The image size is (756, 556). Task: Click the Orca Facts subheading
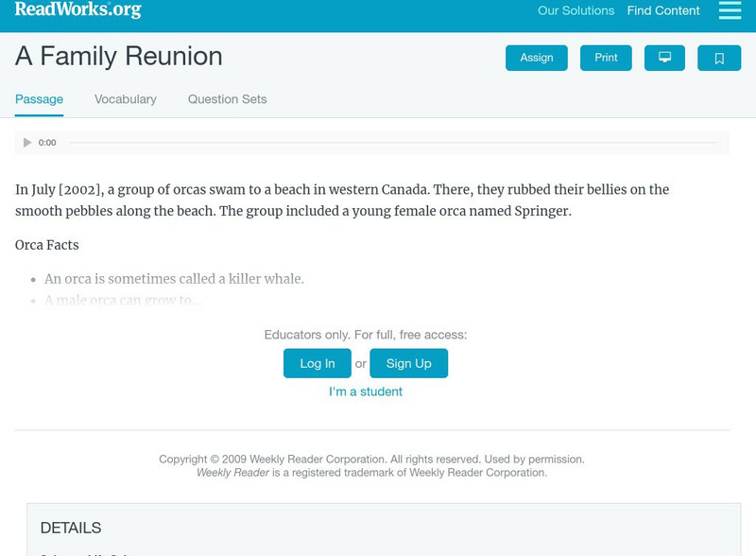pyautogui.click(x=47, y=245)
